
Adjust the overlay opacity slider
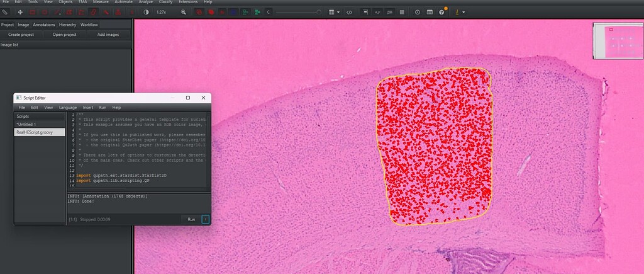(x=299, y=13)
